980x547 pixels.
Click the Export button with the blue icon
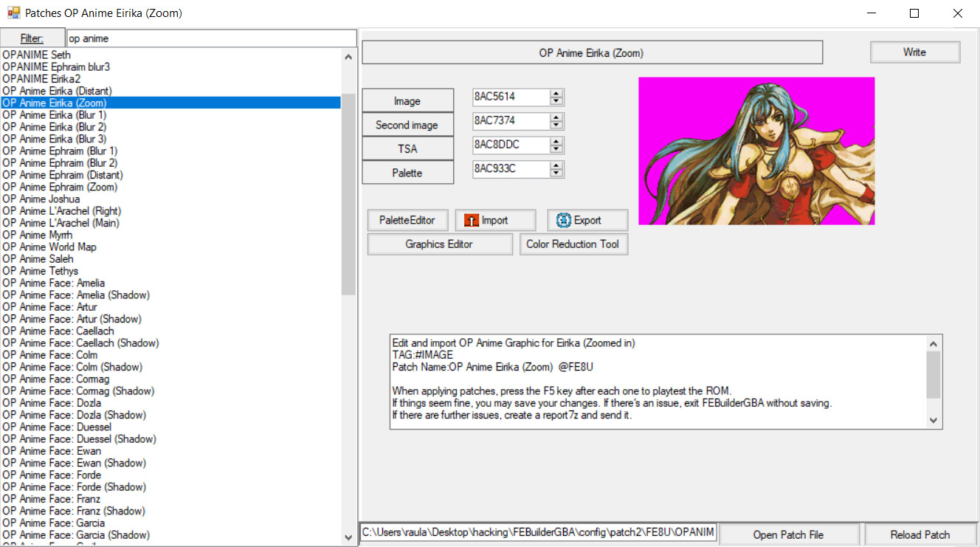coord(587,220)
